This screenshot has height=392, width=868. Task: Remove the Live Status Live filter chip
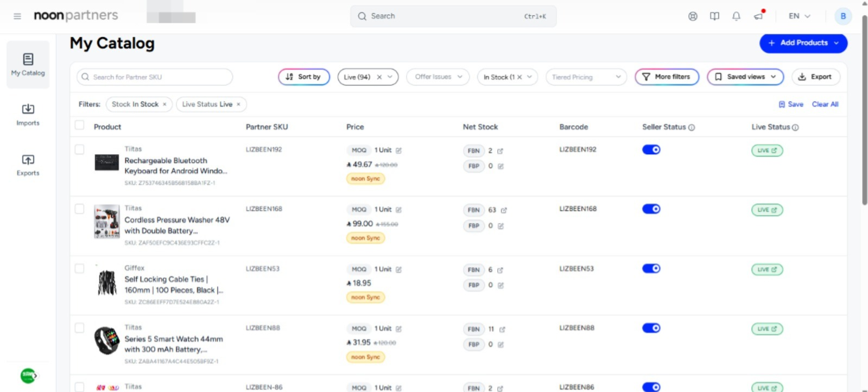[x=238, y=104]
